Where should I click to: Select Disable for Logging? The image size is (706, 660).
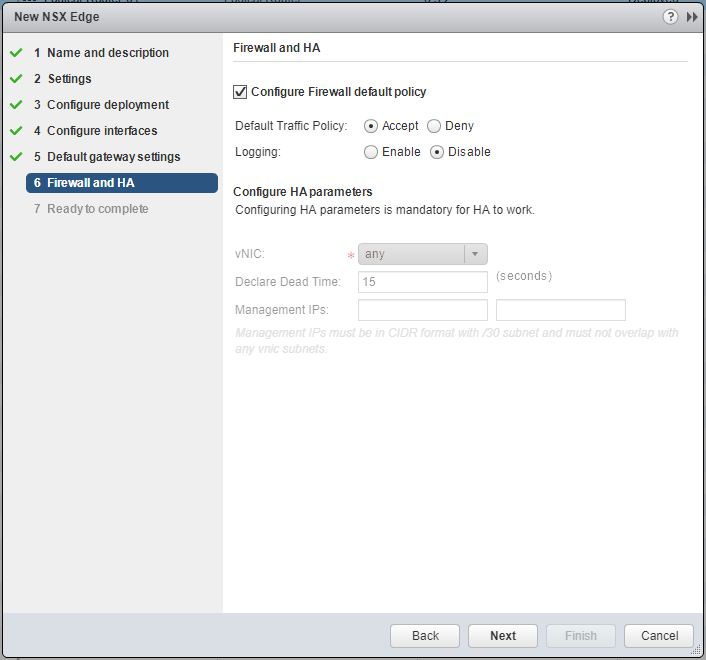click(x=437, y=152)
